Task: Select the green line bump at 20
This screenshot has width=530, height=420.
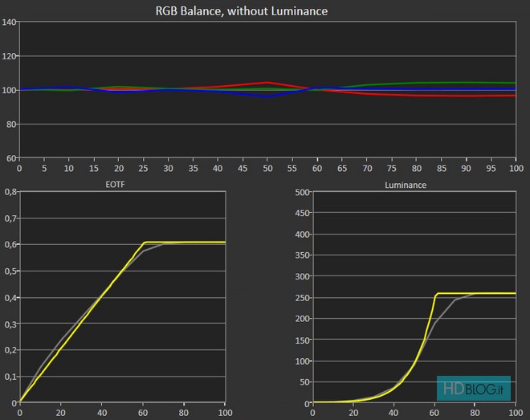Action: point(118,87)
